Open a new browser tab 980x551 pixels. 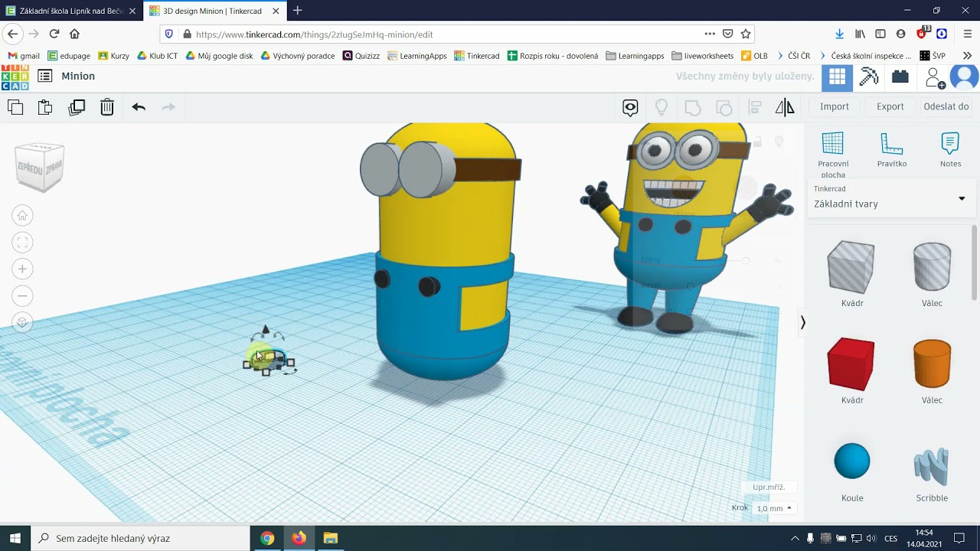coord(297,11)
